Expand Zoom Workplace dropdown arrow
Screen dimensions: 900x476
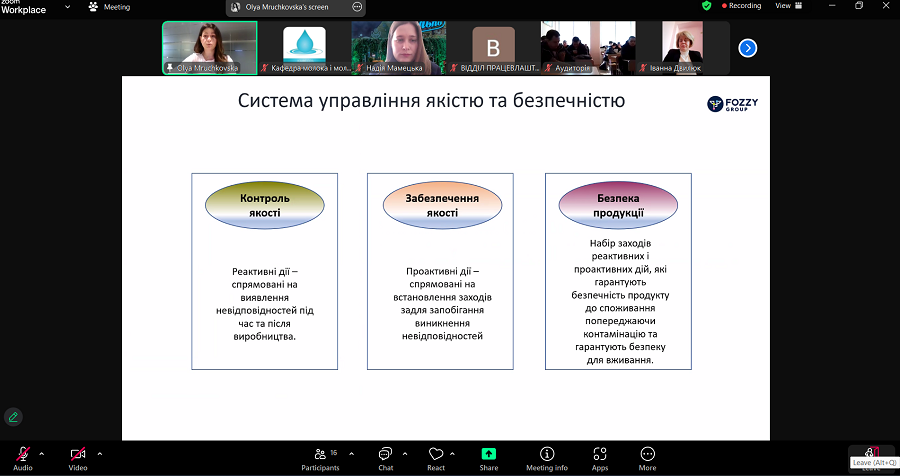pyautogui.click(x=67, y=7)
